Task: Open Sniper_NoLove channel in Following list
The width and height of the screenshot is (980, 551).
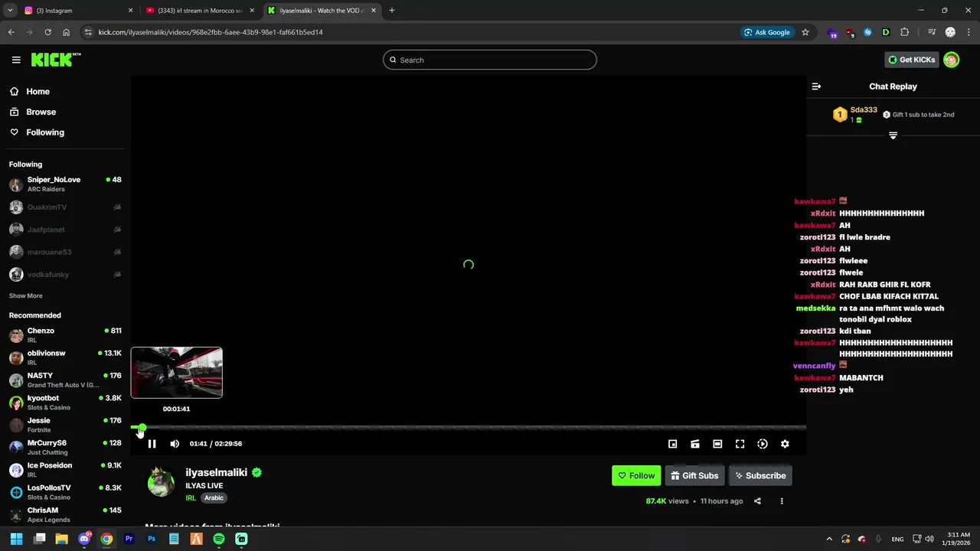Action: point(65,184)
